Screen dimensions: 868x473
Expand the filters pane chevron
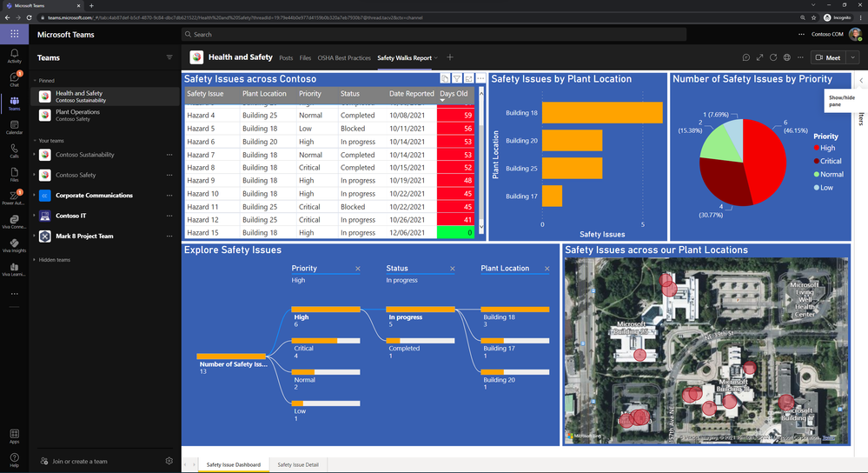coord(861,80)
